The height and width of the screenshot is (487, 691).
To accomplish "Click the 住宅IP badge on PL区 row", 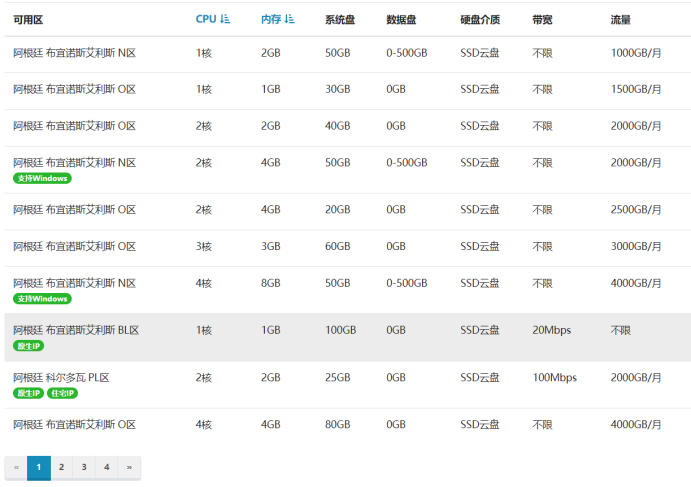I will (62, 393).
